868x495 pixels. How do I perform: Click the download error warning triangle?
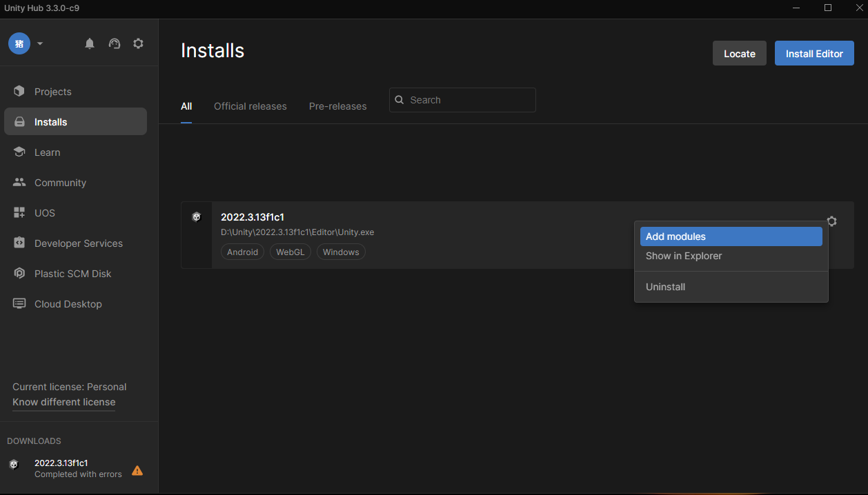[137, 471]
